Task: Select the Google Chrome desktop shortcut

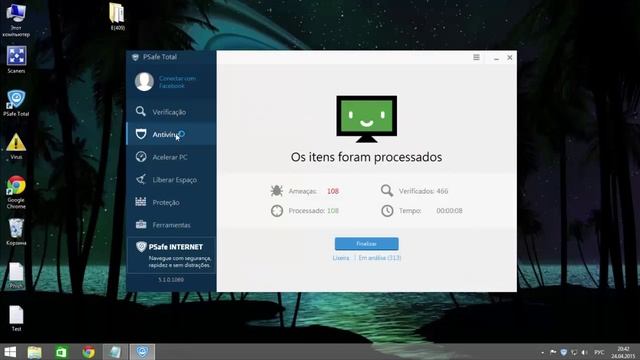Action: point(16,192)
